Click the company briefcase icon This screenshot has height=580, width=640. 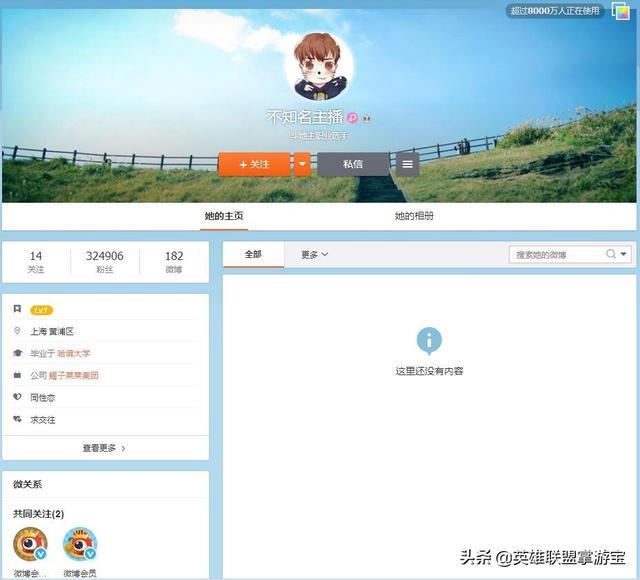click(x=17, y=375)
